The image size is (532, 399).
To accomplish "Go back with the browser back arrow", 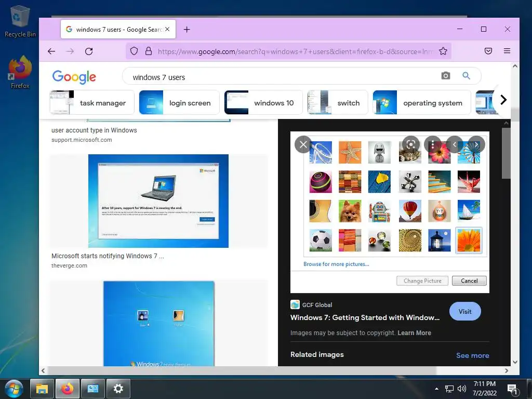I will (x=51, y=51).
